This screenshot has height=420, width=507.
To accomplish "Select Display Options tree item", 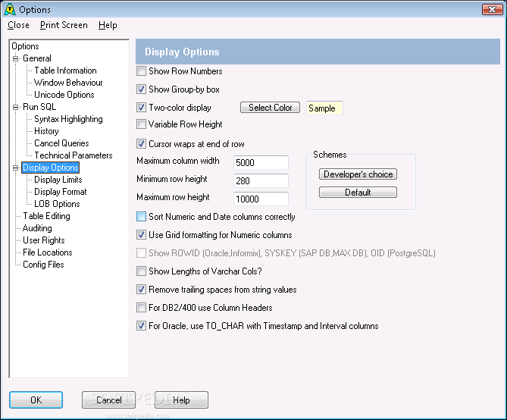I will pyautogui.click(x=51, y=168).
